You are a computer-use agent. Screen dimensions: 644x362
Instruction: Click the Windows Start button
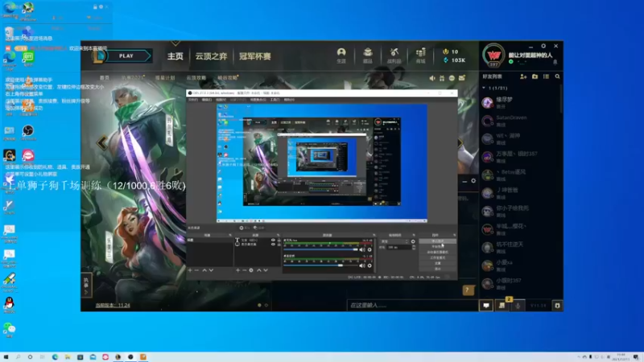pos(6,357)
